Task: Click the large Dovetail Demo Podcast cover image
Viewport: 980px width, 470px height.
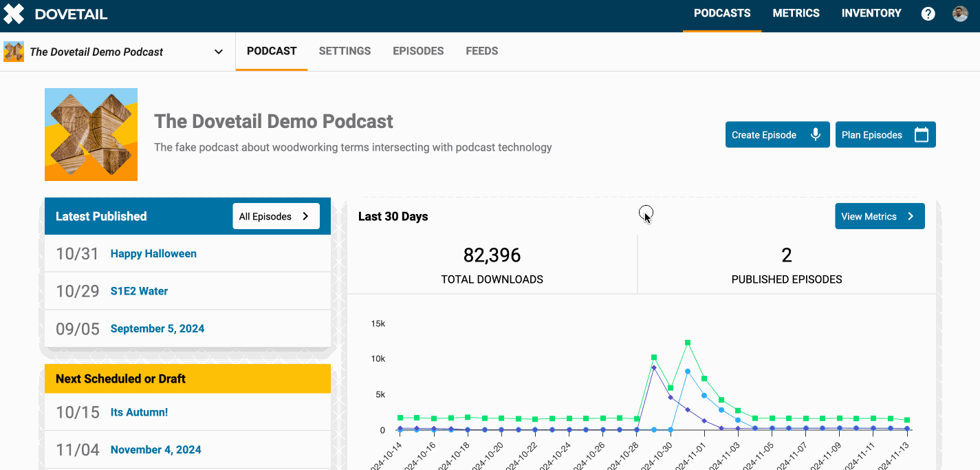Action: [x=91, y=134]
